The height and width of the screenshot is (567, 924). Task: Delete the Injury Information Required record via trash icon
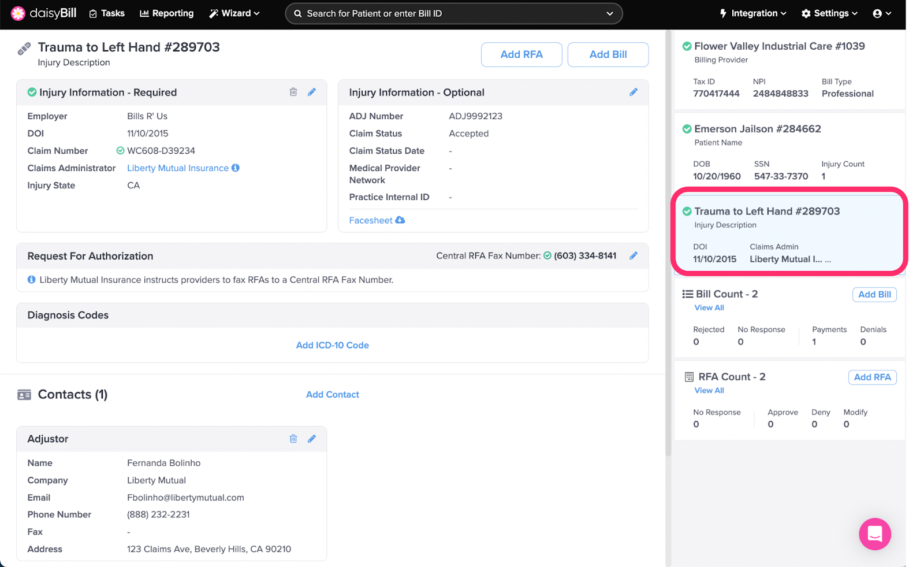click(293, 92)
